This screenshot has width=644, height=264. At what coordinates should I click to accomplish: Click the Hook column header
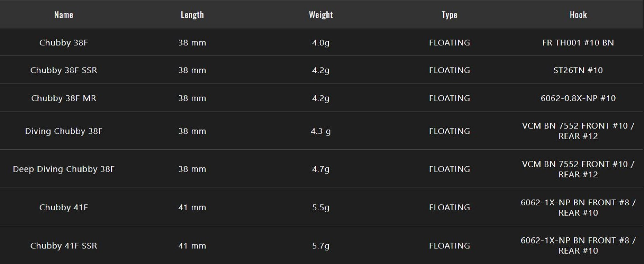click(x=578, y=15)
